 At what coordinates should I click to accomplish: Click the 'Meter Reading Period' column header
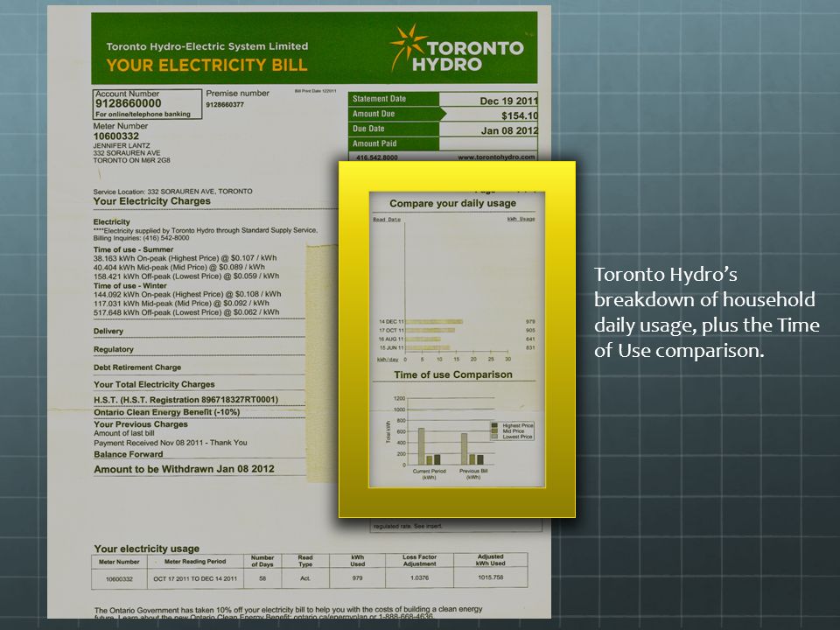[195, 562]
